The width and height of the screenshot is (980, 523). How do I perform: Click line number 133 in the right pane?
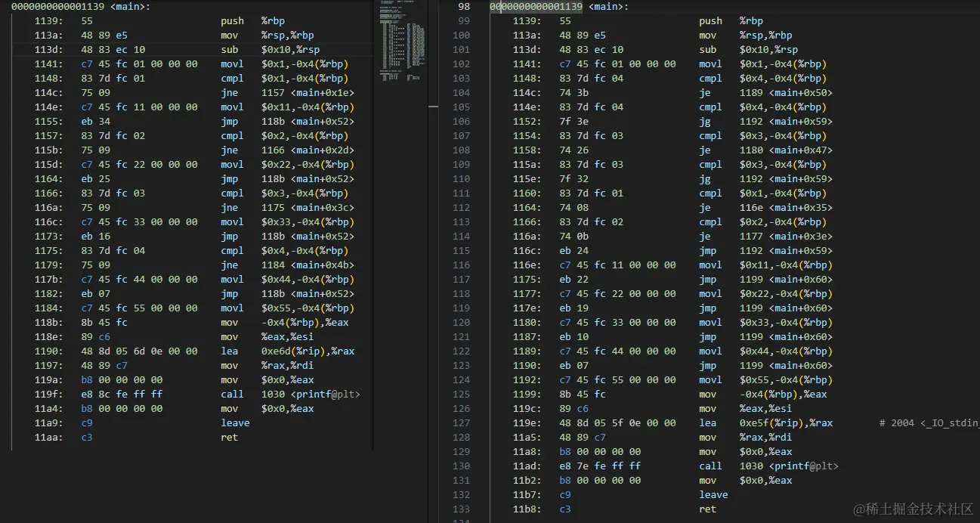pos(461,509)
